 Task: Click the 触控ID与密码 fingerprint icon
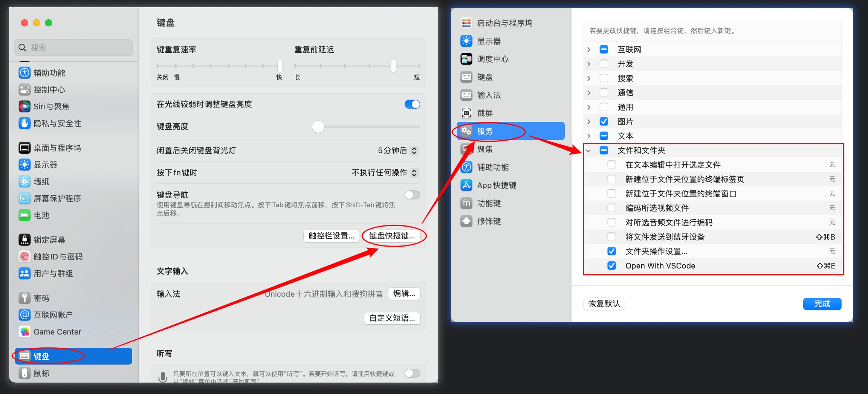tap(24, 257)
